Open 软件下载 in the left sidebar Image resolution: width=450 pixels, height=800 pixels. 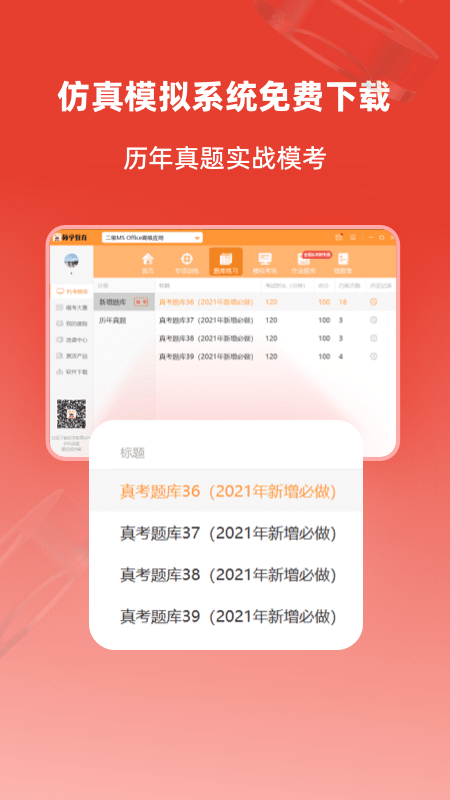point(72,372)
